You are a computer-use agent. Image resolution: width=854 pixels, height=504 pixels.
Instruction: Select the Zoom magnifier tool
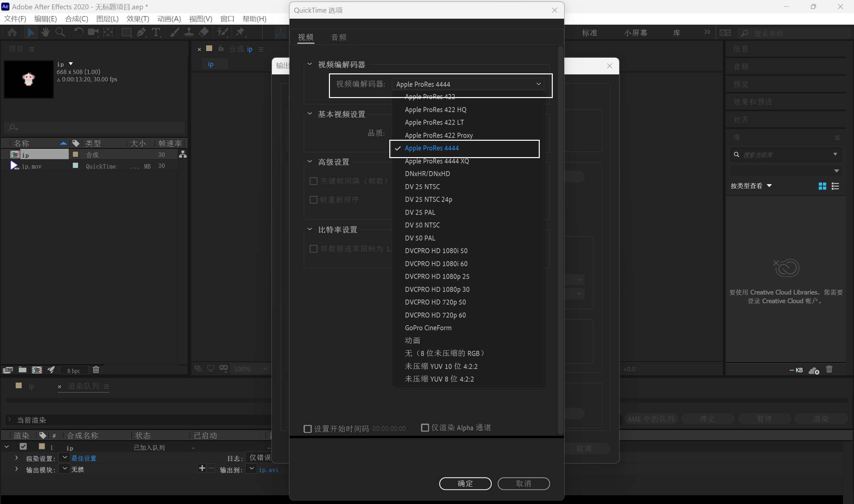pos(60,32)
